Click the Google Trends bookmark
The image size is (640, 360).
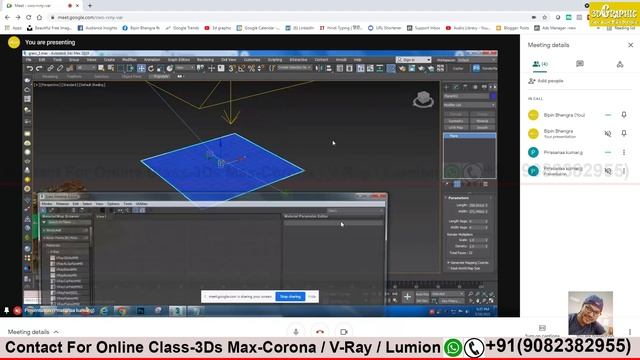pyautogui.click(x=182, y=28)
